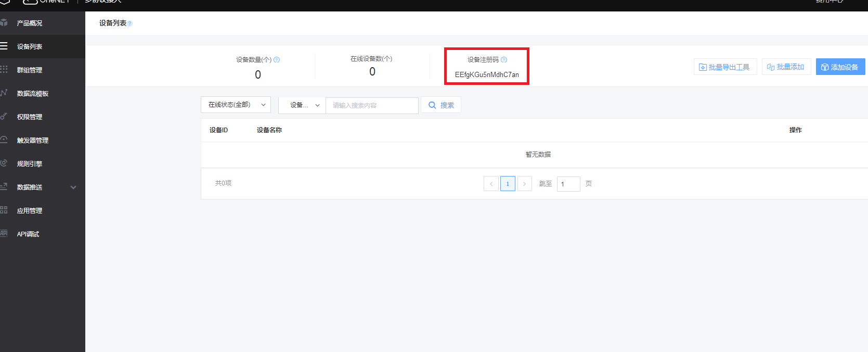
Task: Open 规则引擎 in sidebar
Action: 42,164
